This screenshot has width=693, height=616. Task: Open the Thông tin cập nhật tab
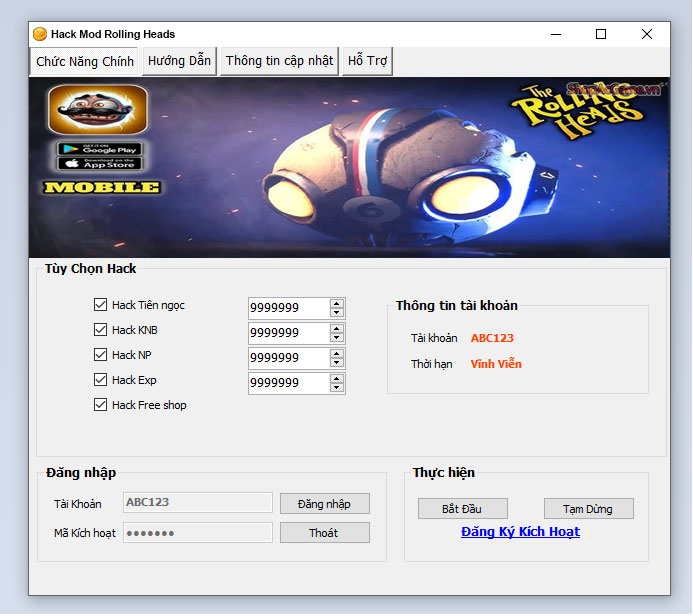[x=279, y=61]
